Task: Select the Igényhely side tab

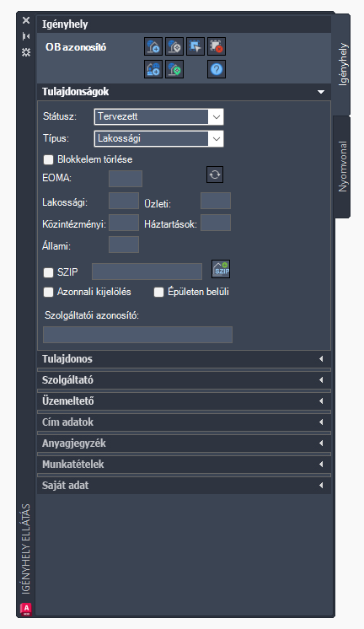Action: [342, 64]
